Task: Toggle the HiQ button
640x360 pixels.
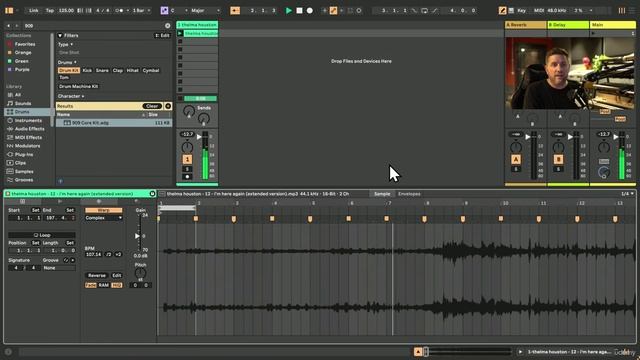Action: (117, 285)
